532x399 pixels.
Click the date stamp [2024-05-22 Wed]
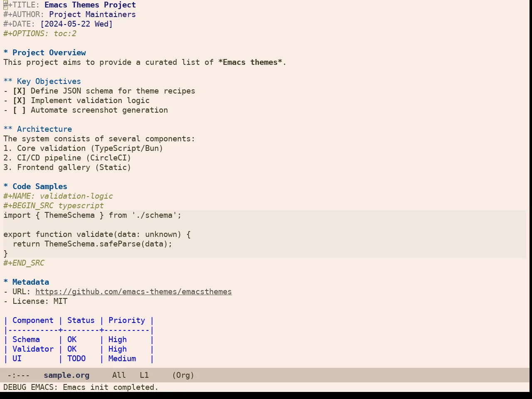(x=76, y=24)
